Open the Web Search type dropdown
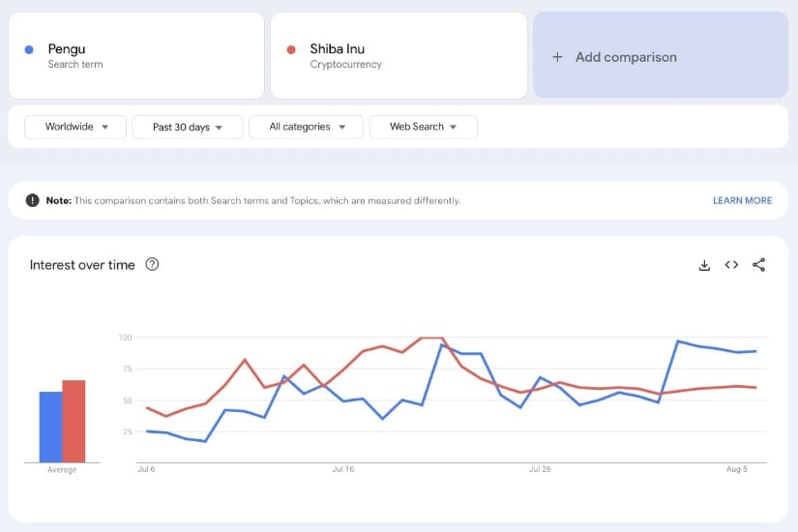 pos(424,127)
